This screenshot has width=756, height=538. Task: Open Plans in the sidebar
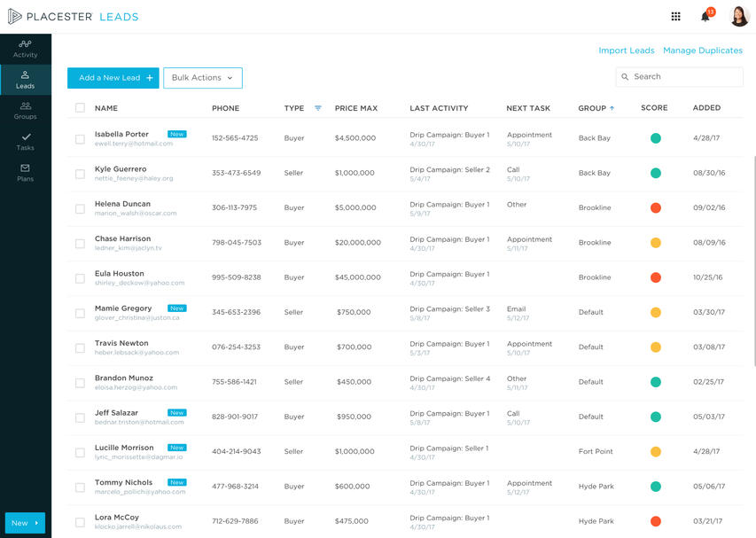tap(25, 173)
